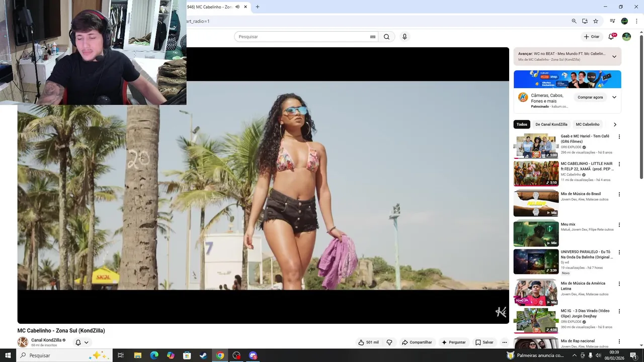Switch to Chrome on taskbar
This screenshot has height=362, width=644.
(220, 355)
